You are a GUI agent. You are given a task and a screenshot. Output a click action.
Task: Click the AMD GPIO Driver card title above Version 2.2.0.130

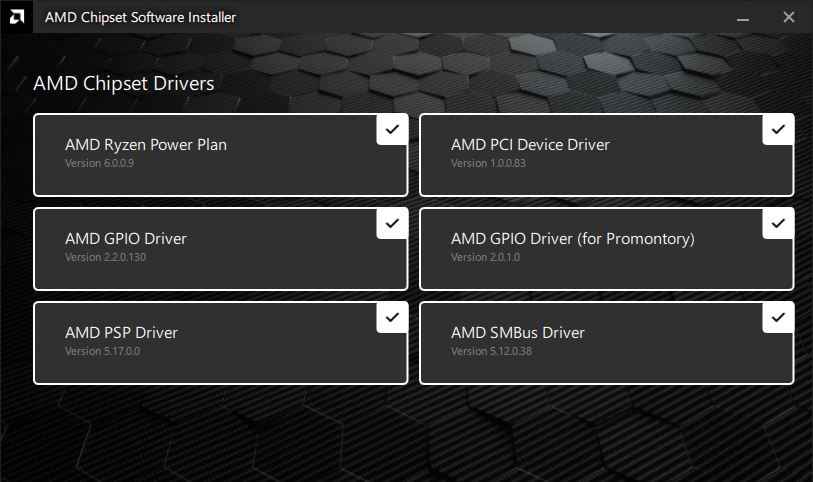click(x=126, y=238)
